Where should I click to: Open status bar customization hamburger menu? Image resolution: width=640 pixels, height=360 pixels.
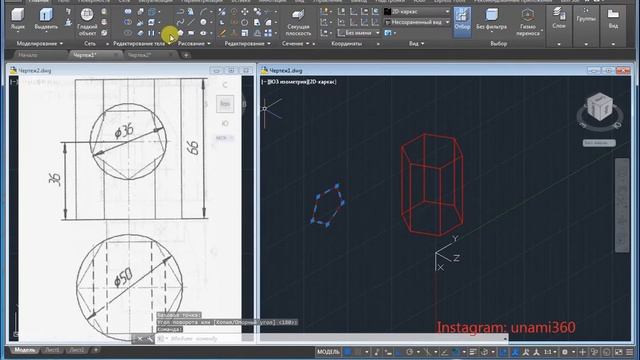tap(630, 351)
